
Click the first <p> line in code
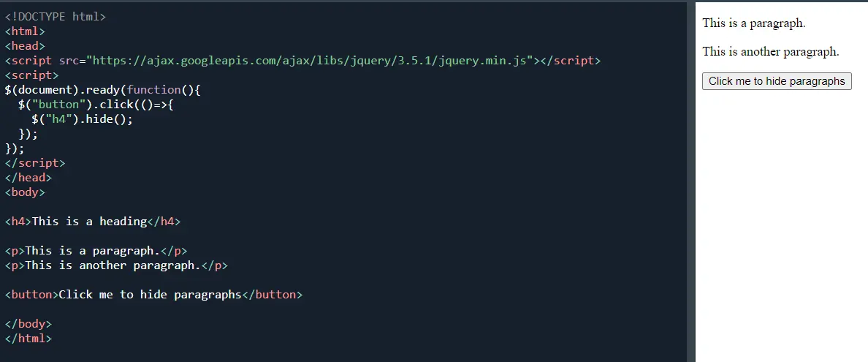[96, 251]
